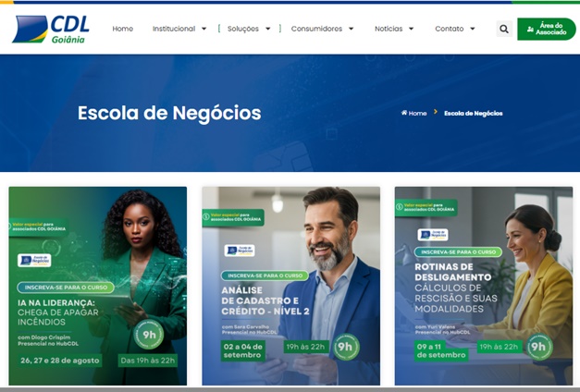Expand the Institucional dropdown arrow
Screen dimensions: 580x392
(x=204, y=29)
